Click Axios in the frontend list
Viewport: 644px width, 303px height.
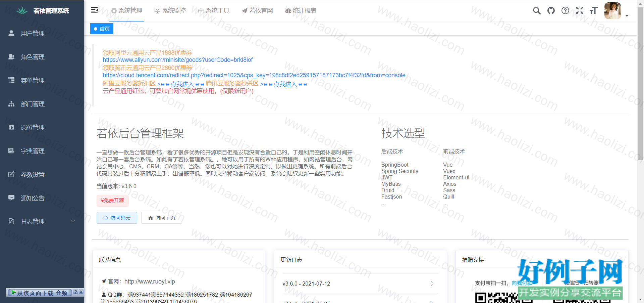(x=450, y=184)
